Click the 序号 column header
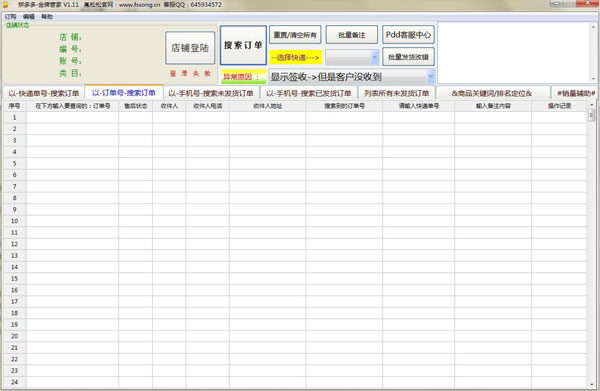The width and height of the screenshot is (600, 391). point(15,106)
